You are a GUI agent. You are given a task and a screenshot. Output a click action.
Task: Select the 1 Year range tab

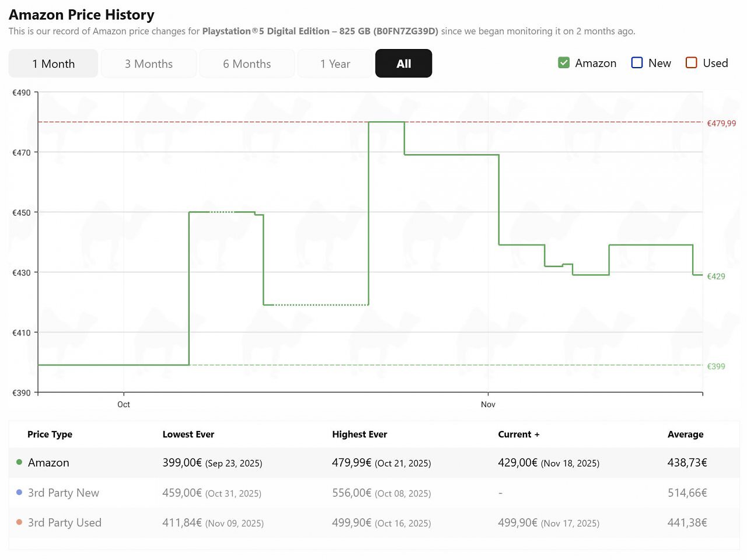[335, 64]
